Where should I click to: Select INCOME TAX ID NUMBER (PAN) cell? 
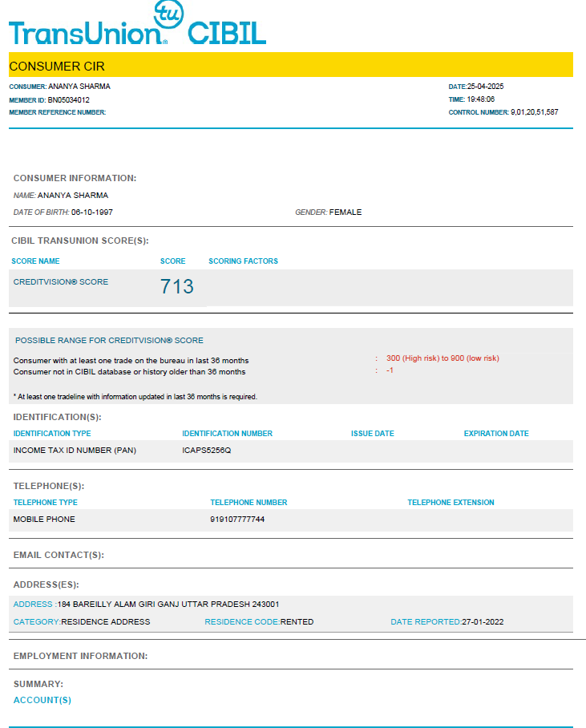[x=75, y=451]
